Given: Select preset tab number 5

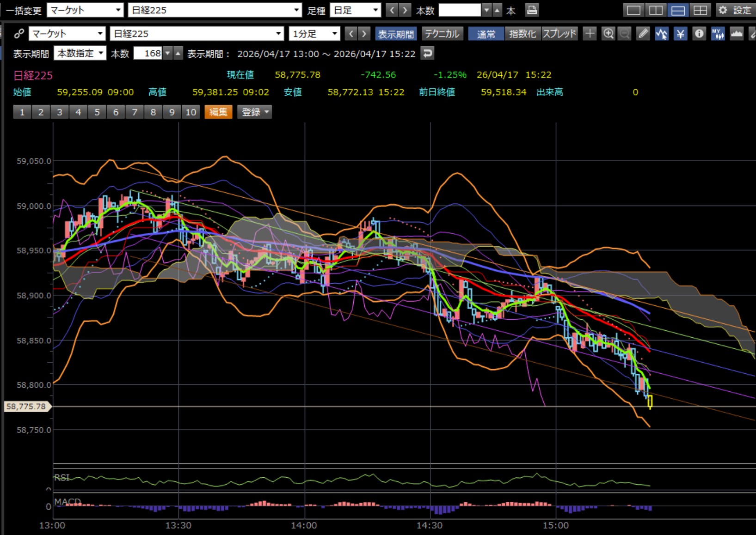Looking at the screenshot, I should tap(97, 112).
